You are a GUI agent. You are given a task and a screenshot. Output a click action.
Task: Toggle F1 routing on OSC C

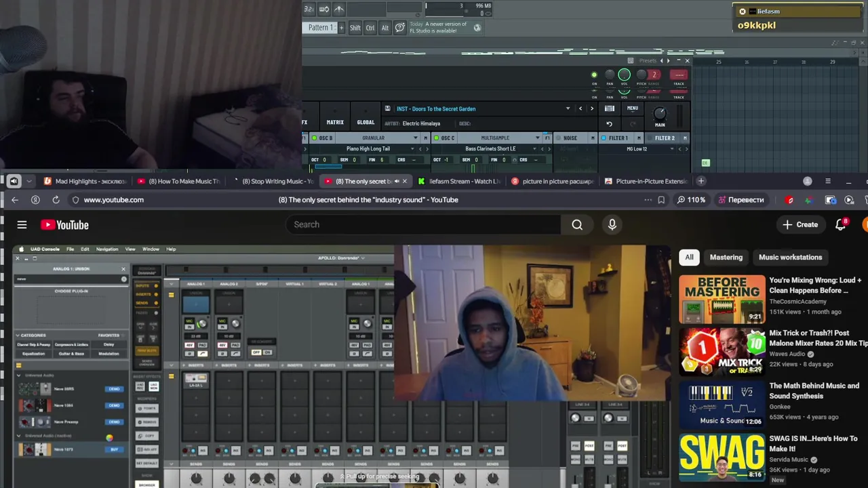pyautogui.click(x=547, y=138)
